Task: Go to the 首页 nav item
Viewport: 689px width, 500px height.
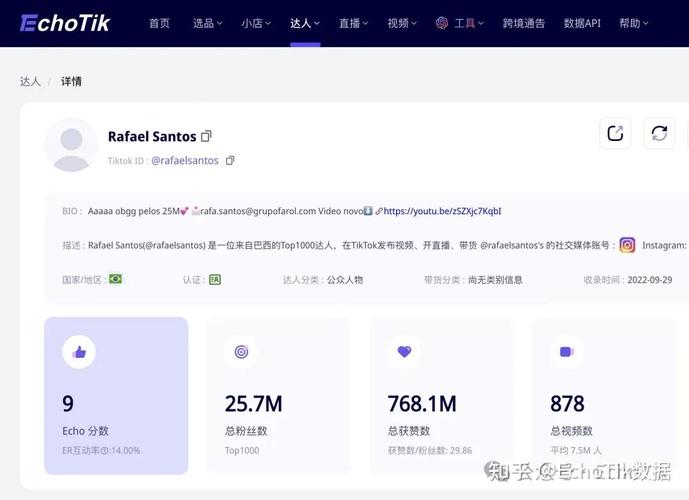Action: click(160, 23)
